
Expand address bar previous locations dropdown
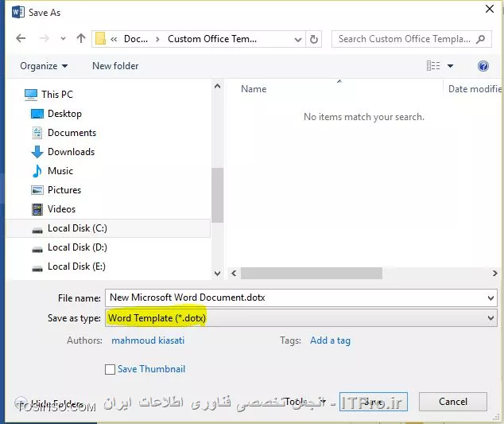coord(298,39)
